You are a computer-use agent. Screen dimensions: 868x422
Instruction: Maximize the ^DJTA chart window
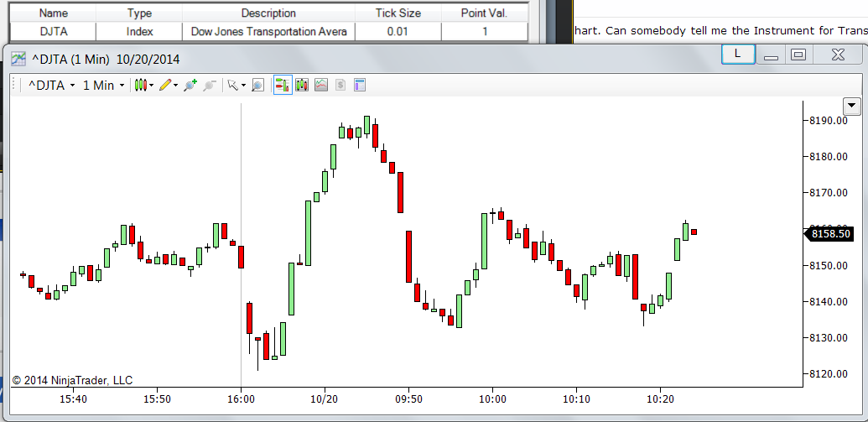[798, 55]
